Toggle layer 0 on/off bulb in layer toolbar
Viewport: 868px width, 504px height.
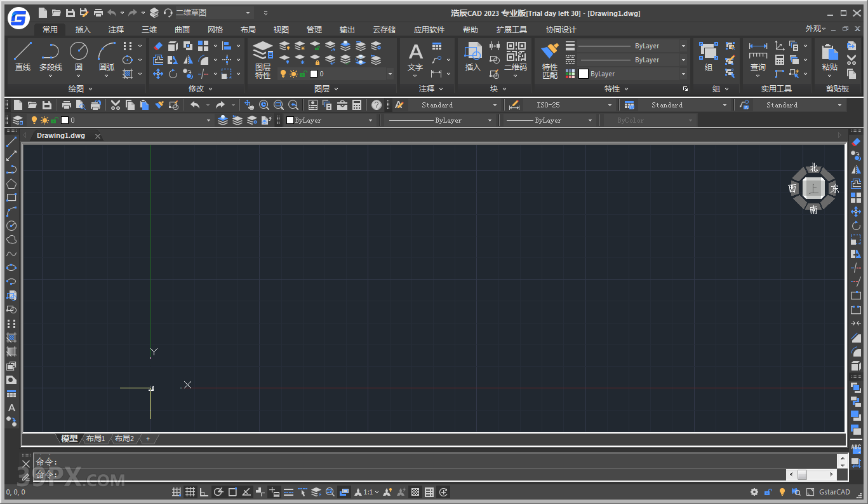tap(34, 120)
